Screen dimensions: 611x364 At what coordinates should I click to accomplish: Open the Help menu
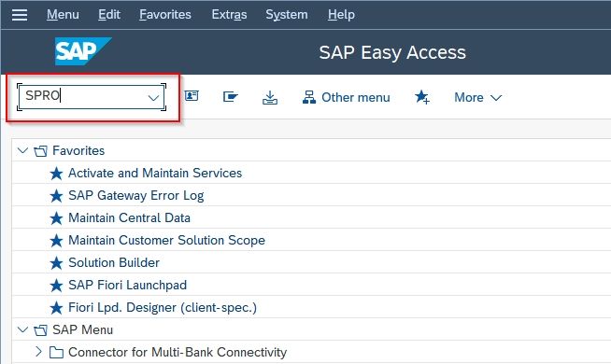pyautogui.click(x=341, y=14)
